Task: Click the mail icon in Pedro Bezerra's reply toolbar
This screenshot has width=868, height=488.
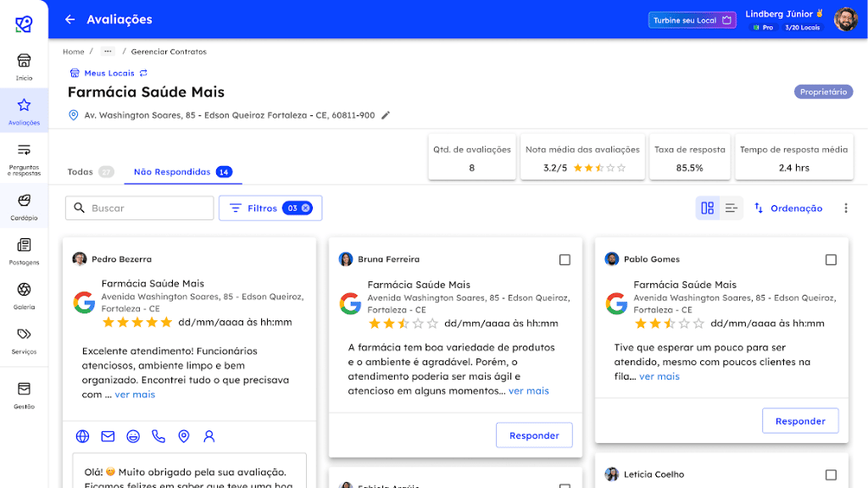Action: coord(108,436)
